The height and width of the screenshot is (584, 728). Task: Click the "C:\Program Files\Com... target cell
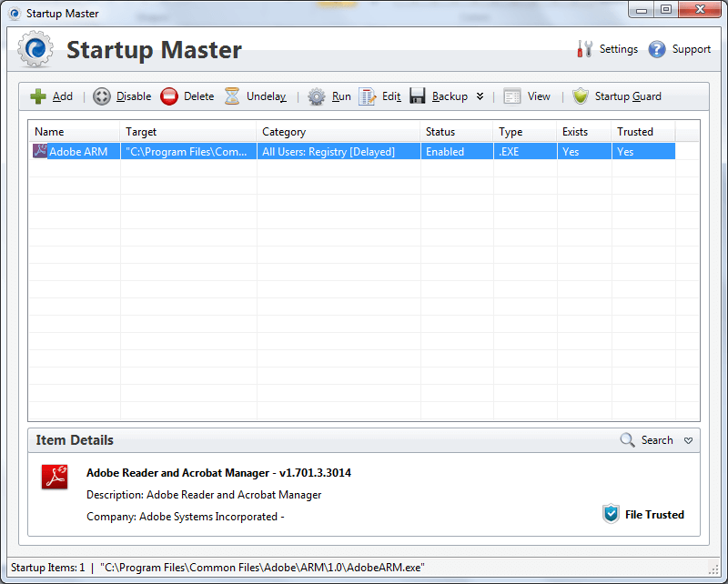[188, 151]
